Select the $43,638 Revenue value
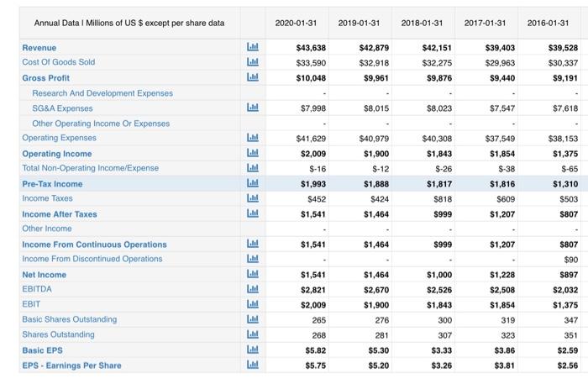588x384 pixels. coord(311,48)
